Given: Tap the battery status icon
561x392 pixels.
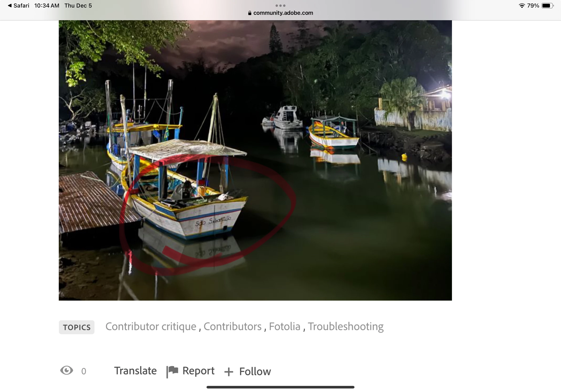Looking at the screenshot, I should click(x=548, y=6).
